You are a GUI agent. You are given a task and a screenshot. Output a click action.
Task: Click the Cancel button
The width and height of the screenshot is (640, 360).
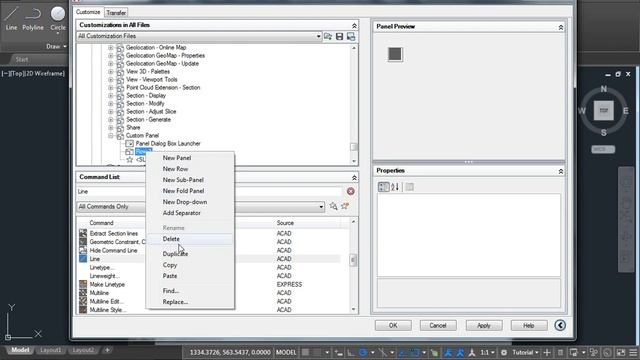(x=438, y=325)
